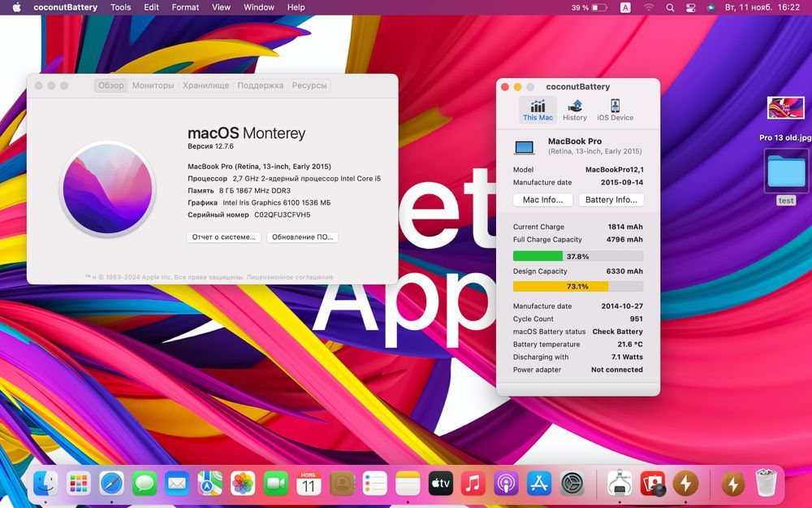This screenshot has height=508, width=812.
Task: Open Maps from the Dock
Action: click(209, 484)
